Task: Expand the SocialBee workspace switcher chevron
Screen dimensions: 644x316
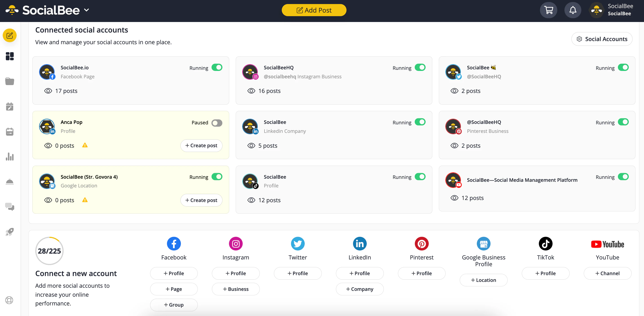Action: 87,10
